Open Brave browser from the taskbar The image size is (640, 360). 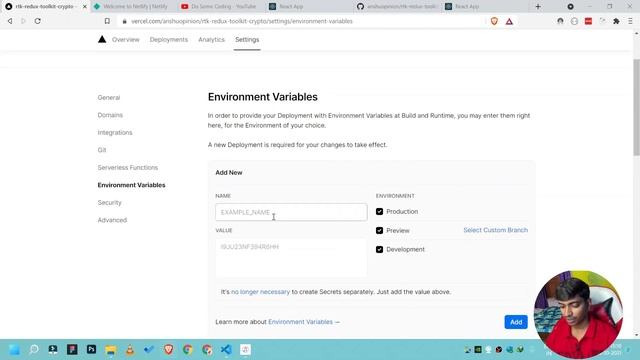[168, 349]
